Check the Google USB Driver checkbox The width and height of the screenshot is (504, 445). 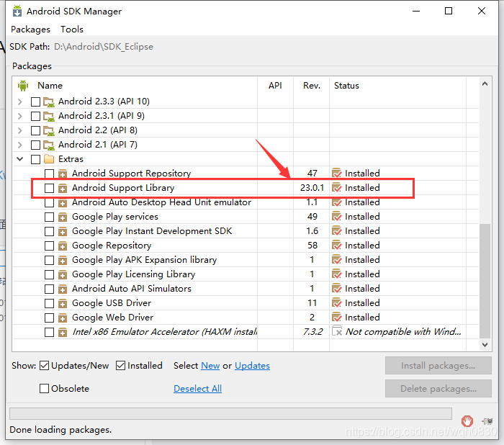tap(49, 304)
